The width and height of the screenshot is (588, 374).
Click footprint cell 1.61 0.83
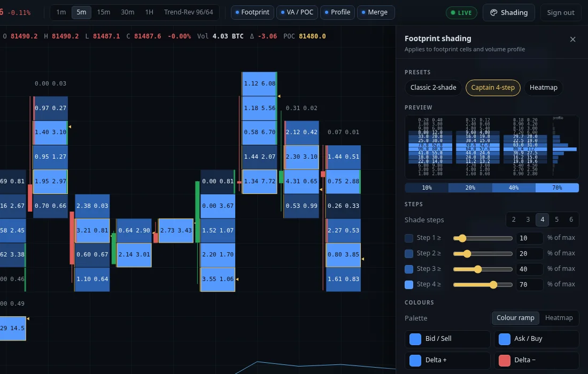tap(343, 279)
